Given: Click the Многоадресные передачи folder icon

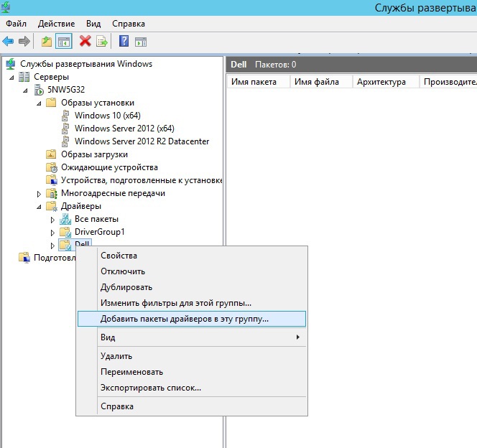Looking at the screenshot, I should click(x=52, y=193).
